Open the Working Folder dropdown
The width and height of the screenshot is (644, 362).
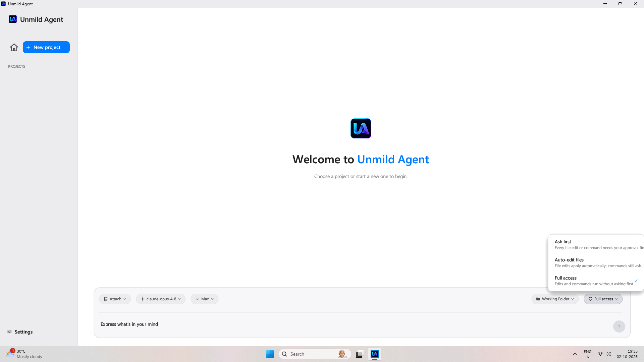[555, 299]
